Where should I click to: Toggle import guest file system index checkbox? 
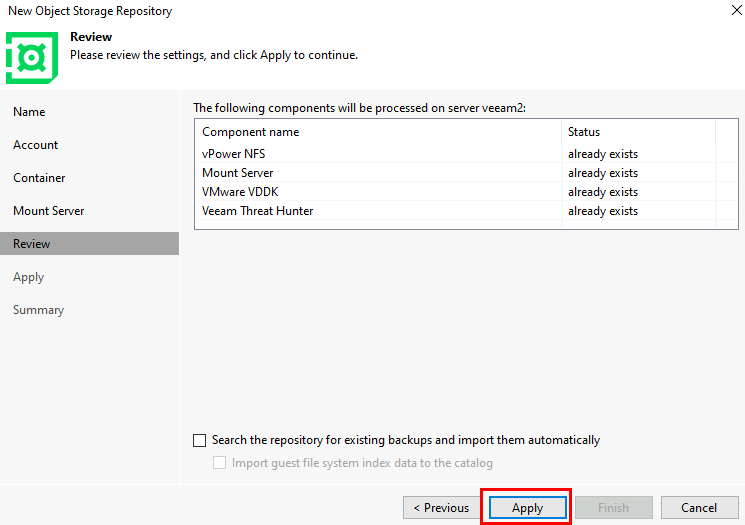[x=220, y=463]
